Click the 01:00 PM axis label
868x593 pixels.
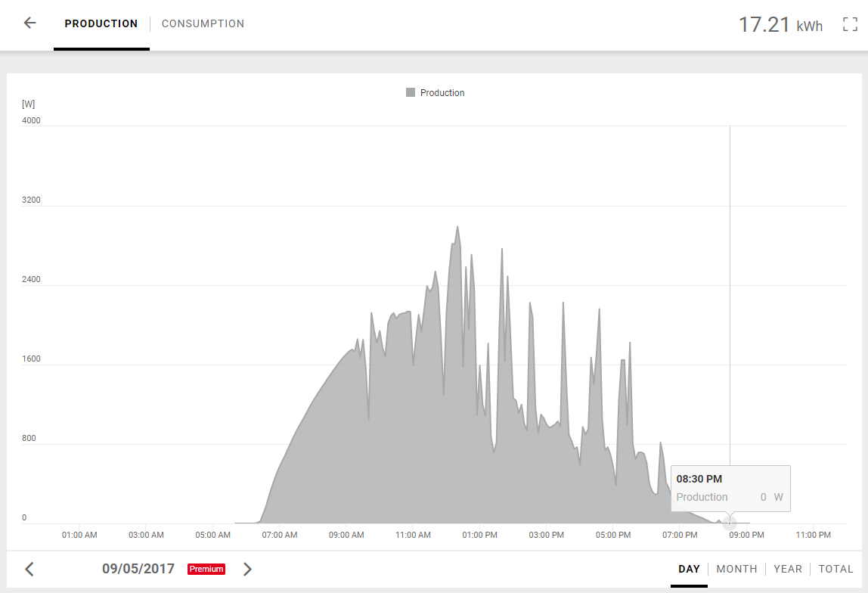pos(480,535)
